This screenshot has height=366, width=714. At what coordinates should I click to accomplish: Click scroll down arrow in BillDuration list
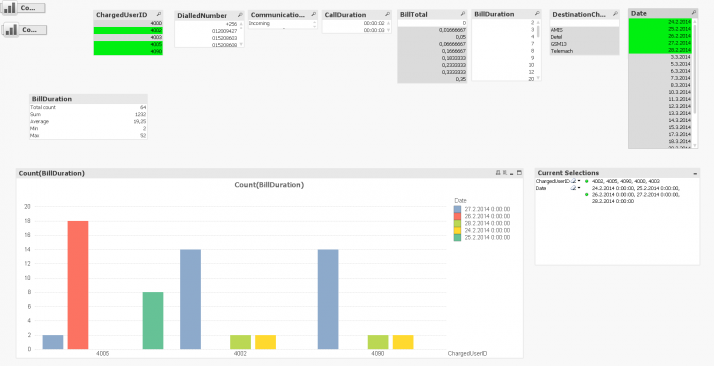[x=538, y=78]
